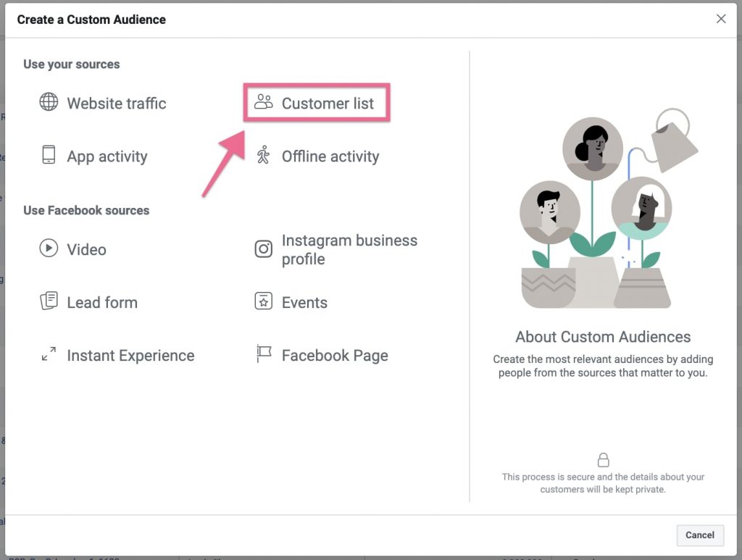Select the App activity source

pos(107,156)
